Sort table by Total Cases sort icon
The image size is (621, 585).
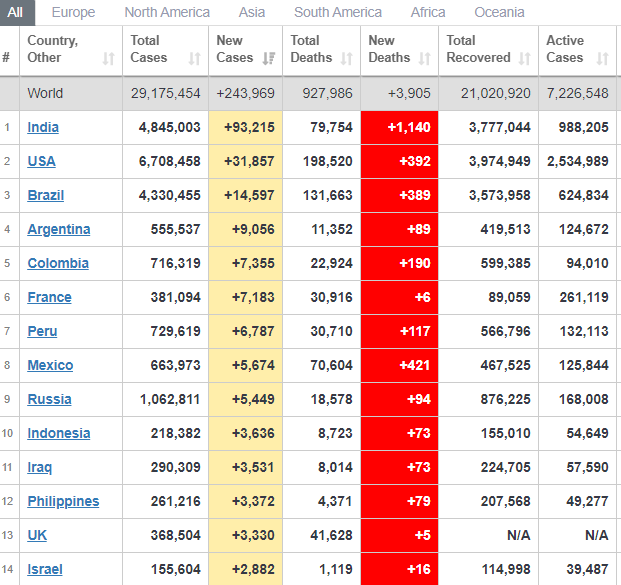(192, 59)
